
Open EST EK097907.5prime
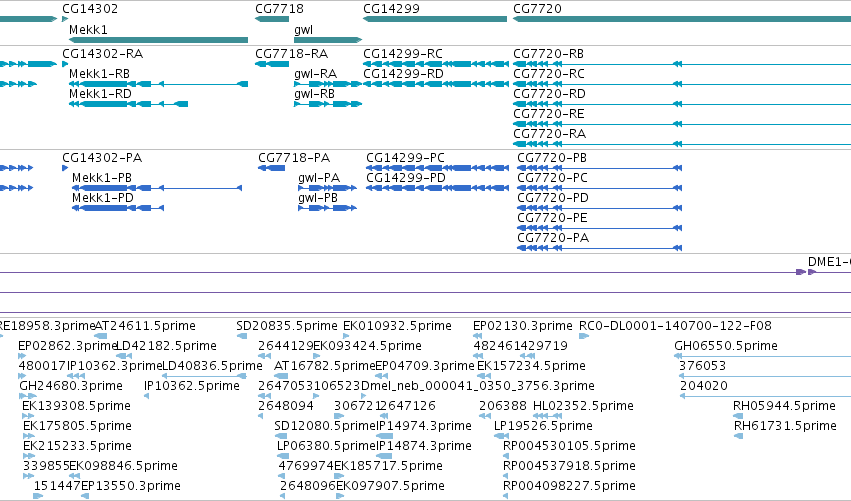(x=390, y=487)
